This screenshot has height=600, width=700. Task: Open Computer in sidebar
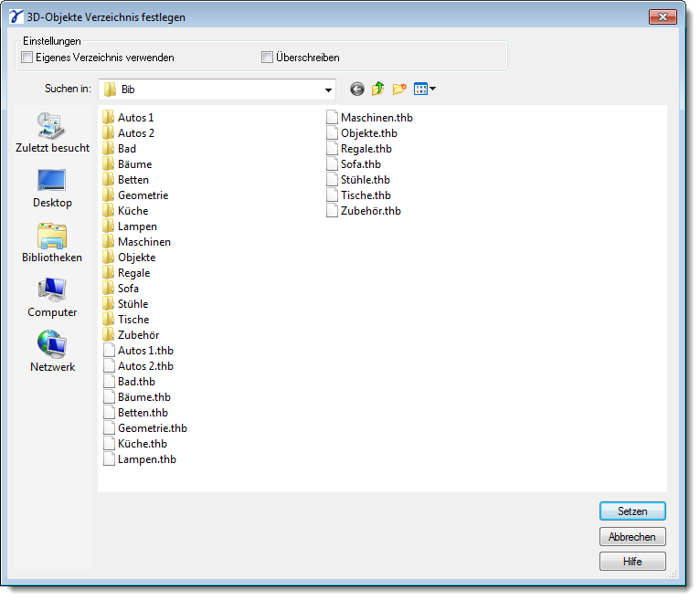pyautogui.click(x=52, y=298)
